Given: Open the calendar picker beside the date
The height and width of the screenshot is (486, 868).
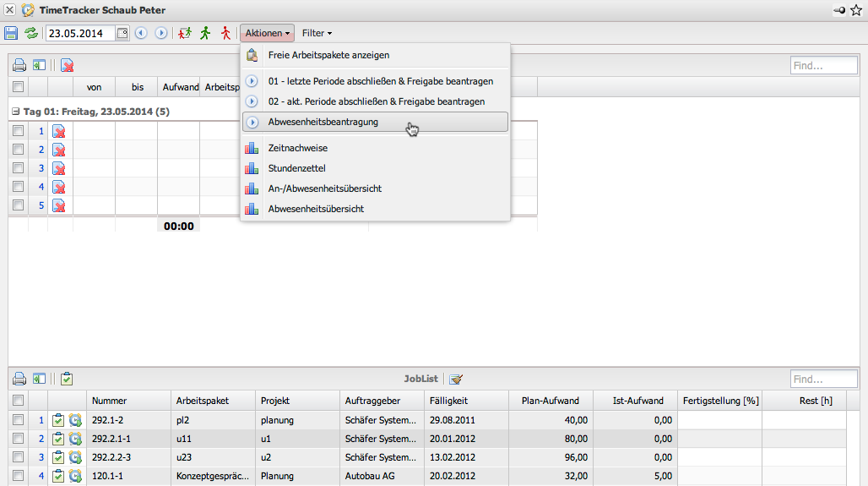Looking at the screenshot, I should pyautogui.click(x=122, y=33).
